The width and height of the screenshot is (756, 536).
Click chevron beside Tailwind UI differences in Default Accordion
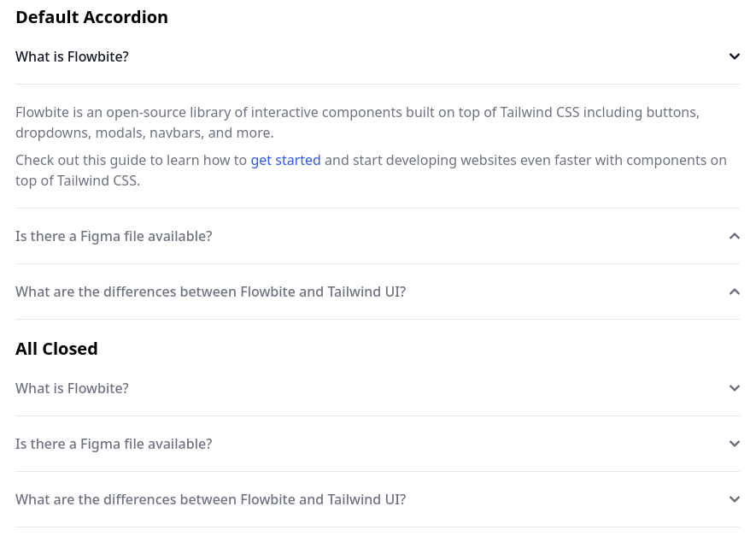pyautogui.click(x=734, y=292)
